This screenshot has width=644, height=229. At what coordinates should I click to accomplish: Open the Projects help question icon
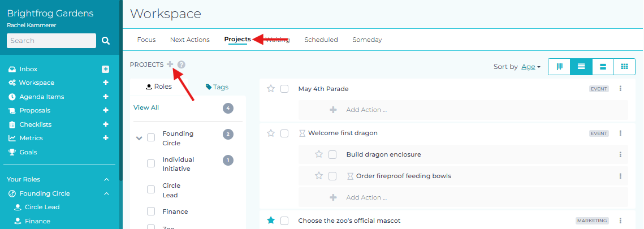(x=181, y=64)
